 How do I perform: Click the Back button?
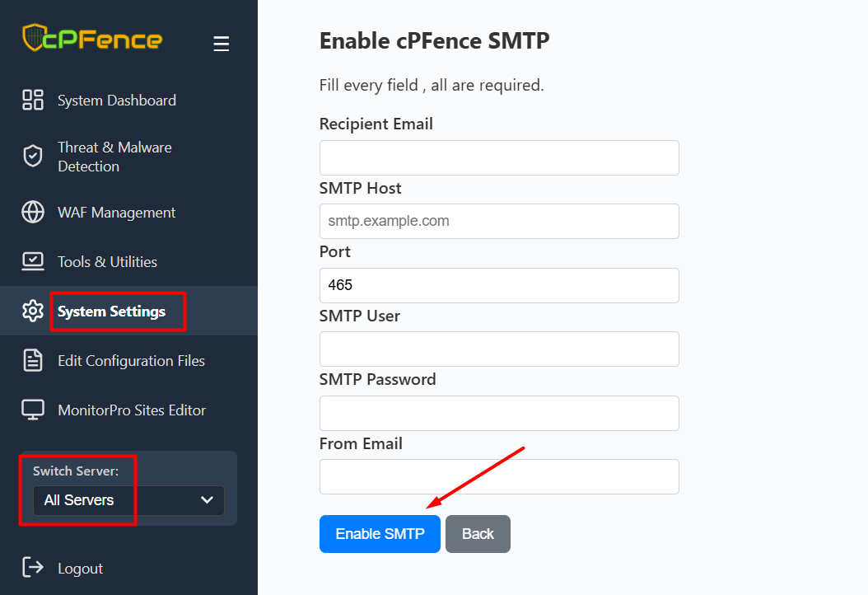[x=478, y=534]
